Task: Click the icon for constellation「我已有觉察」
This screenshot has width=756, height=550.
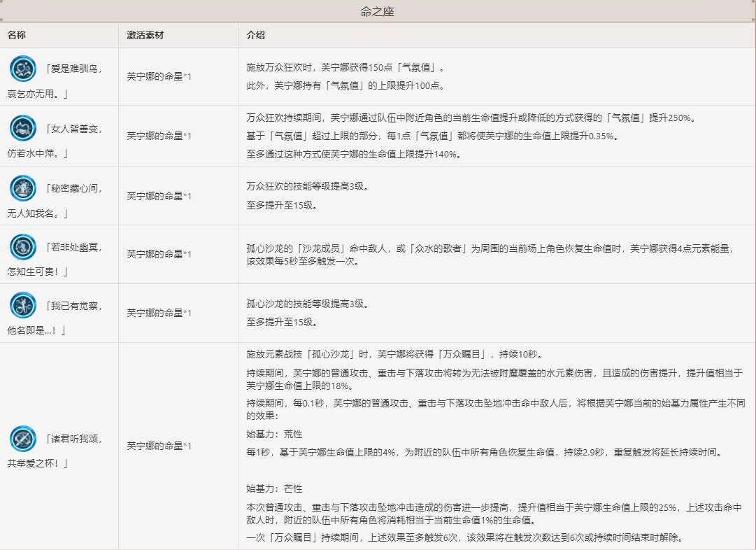Action: pyautogui.click(x=22, y=305)
